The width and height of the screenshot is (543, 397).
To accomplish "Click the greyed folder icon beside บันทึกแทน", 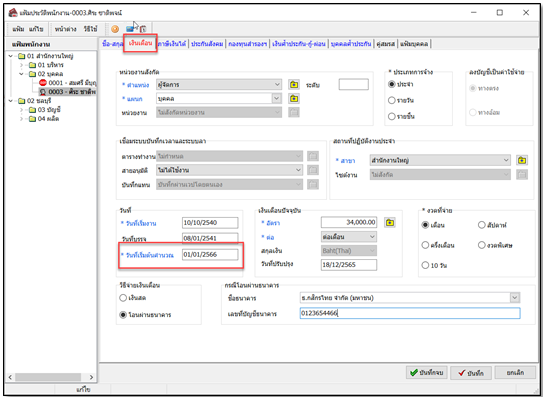I will tap(313, 184).
